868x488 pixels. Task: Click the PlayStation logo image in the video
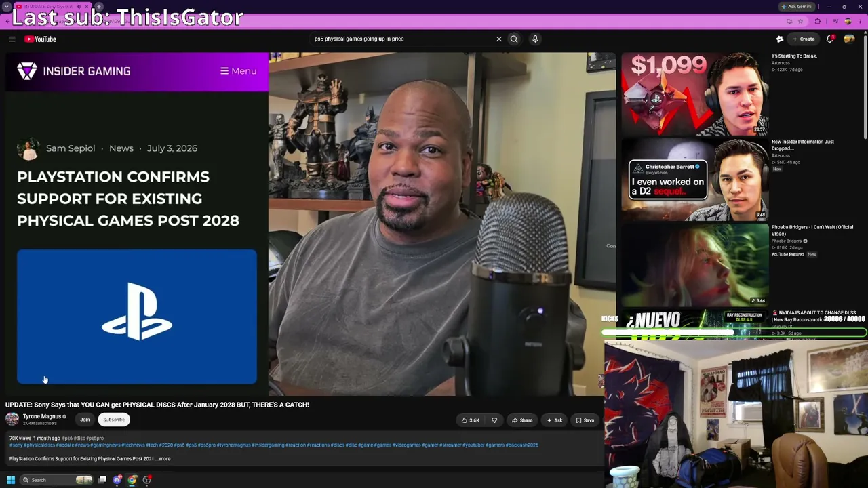137,317
